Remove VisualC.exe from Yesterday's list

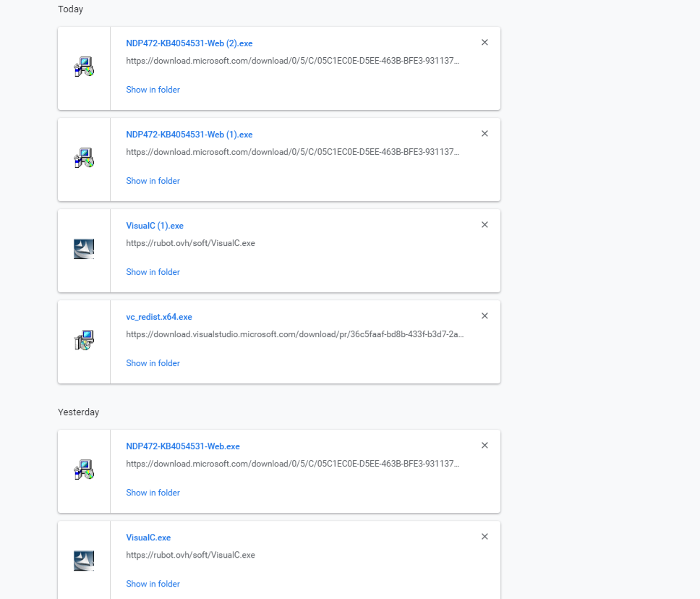click(x=485, y=537)
